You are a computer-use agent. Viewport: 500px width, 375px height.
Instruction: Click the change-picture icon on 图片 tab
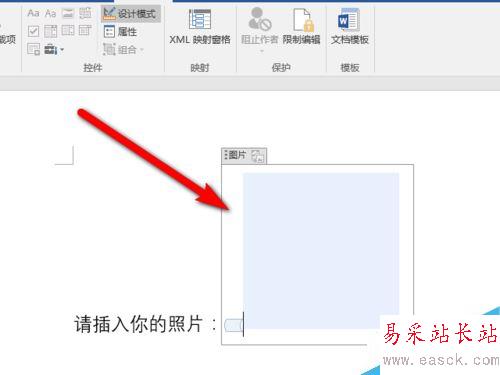click(258, 156)
